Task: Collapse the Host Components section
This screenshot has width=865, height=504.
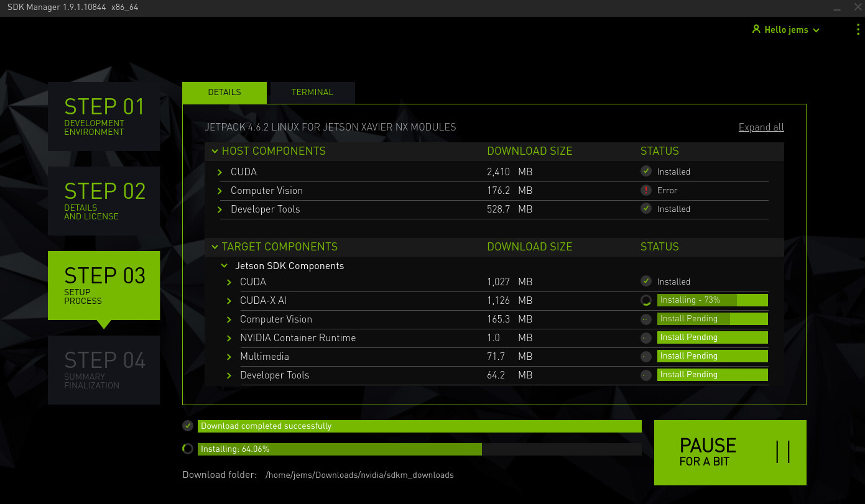Action: [215, 151]
